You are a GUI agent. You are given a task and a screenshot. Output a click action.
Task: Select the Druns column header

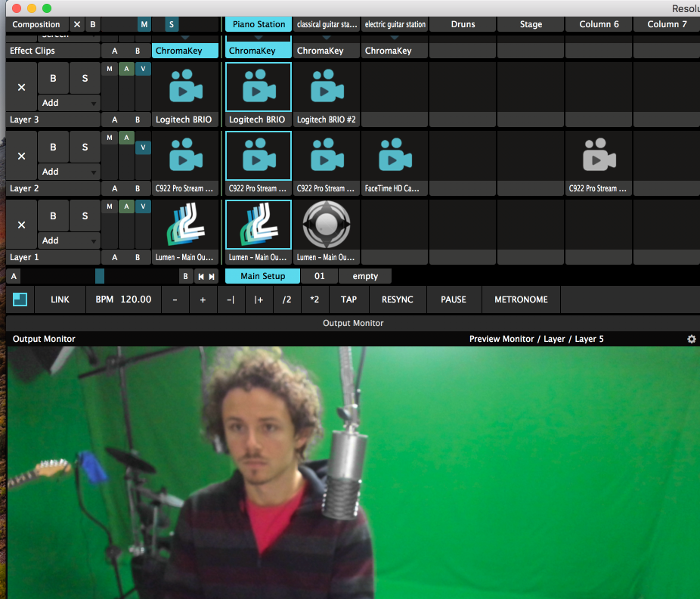coord(463,24)
